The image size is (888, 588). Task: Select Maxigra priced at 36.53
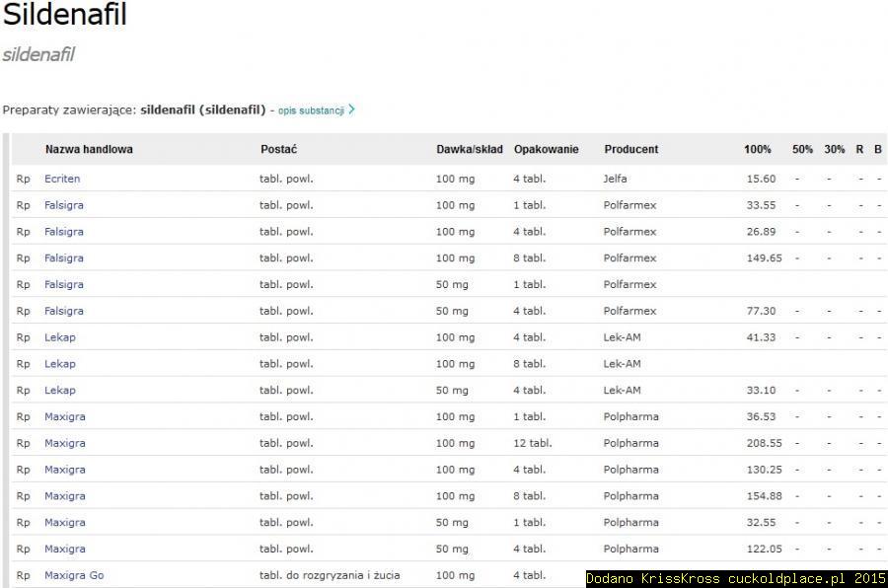pos(65,416)
